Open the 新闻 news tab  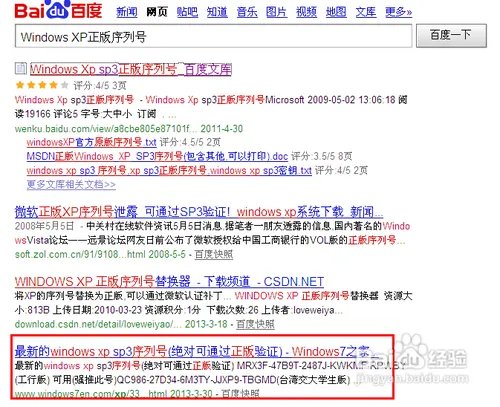pos(127,12)
